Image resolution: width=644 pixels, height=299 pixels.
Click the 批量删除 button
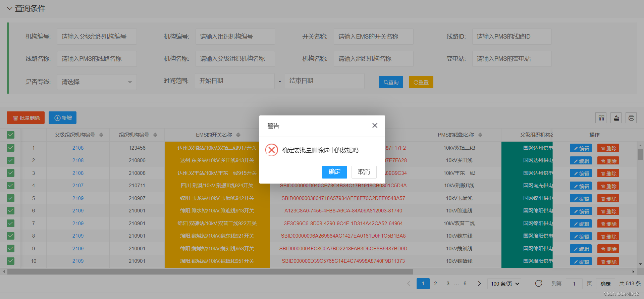tap(25, 118)
